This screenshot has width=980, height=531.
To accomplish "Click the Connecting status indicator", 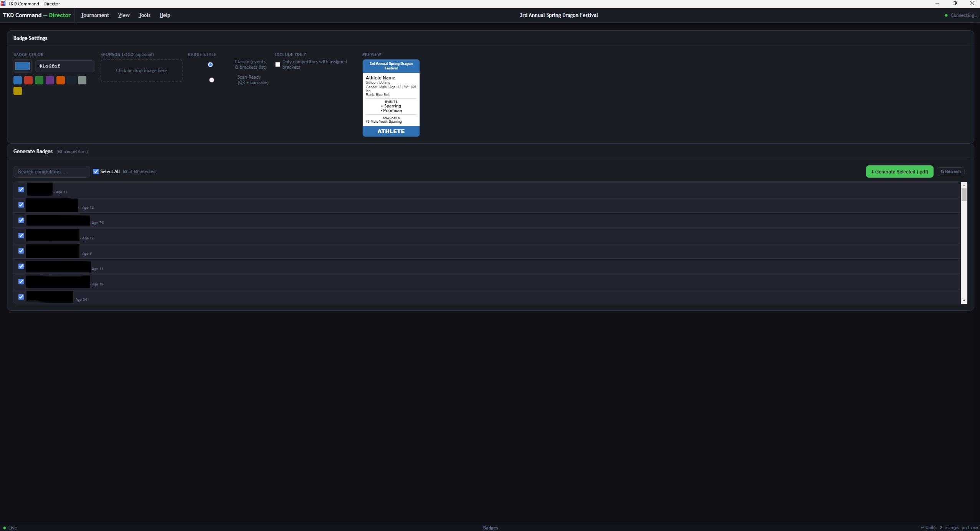I will [x=961, y=15].
